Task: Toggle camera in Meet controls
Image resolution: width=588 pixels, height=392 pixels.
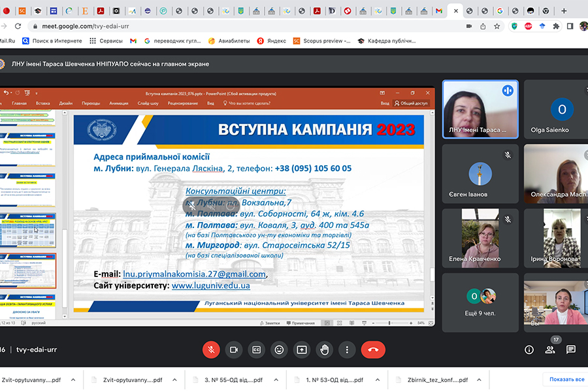Action: click(234, 350)
